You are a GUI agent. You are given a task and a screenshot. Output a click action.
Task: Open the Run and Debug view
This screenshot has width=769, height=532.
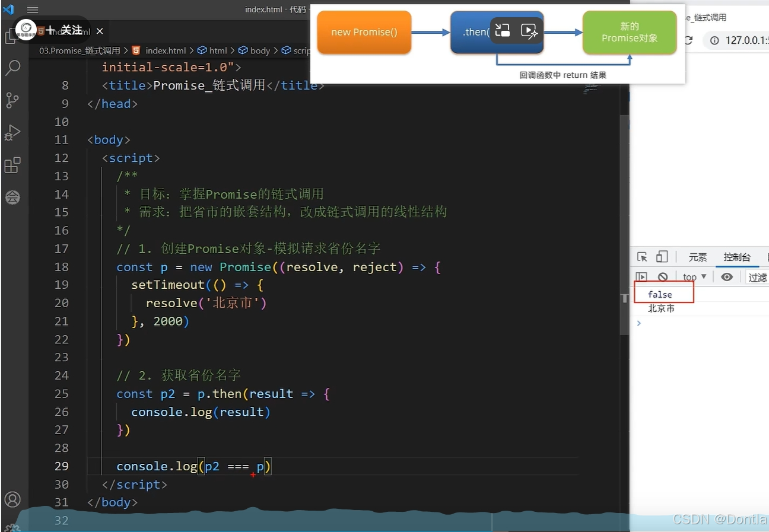coord(12,133)
